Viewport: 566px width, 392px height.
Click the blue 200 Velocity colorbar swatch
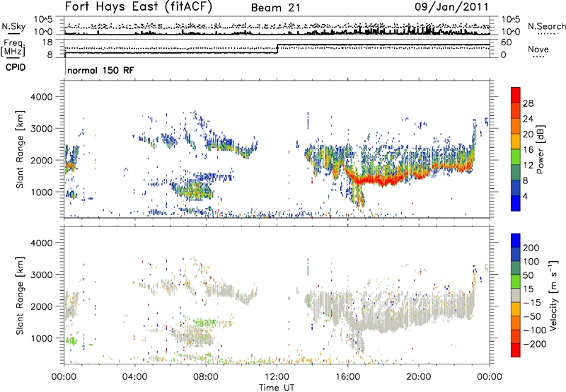(516, 241)
